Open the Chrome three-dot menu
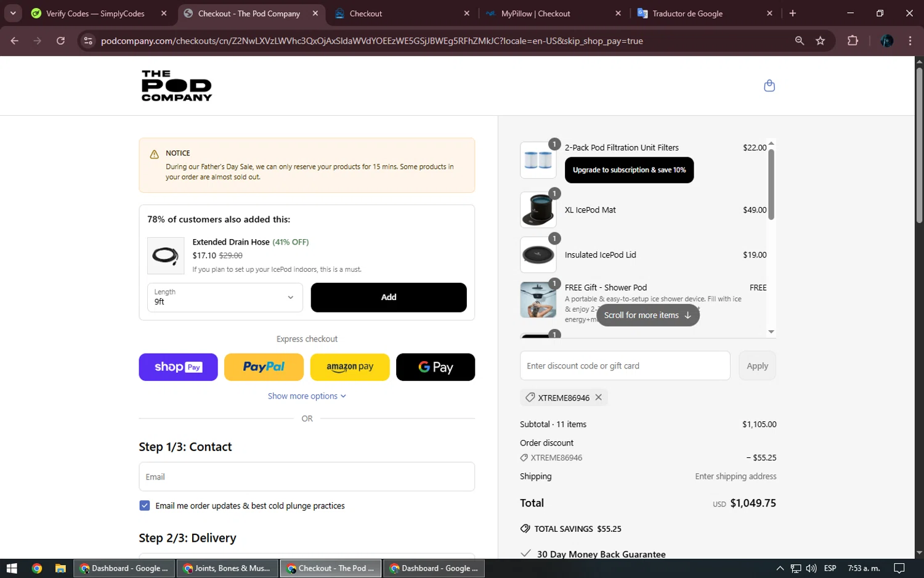Viewport: 924px width, 578px height. pyautogui.click(x=910, y=41)
